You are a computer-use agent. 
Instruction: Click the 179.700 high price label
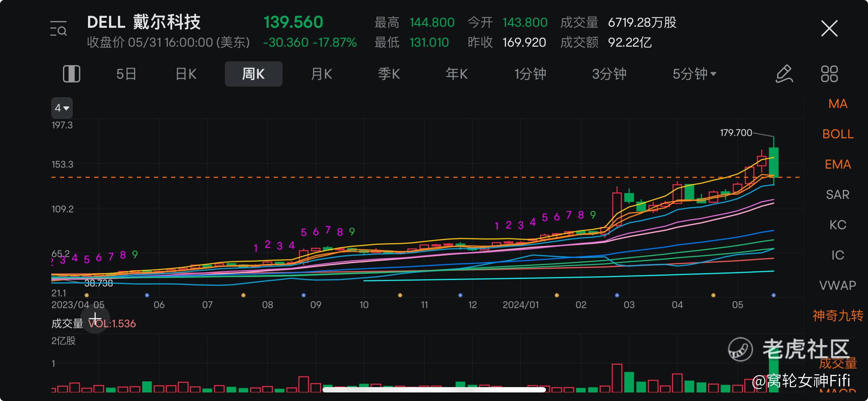click(x=736, y=133)
